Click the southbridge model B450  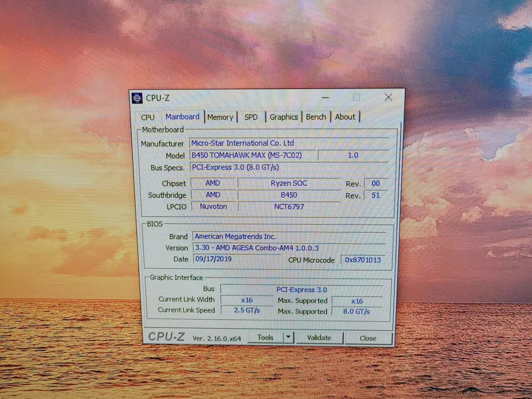tap(289, 195)
